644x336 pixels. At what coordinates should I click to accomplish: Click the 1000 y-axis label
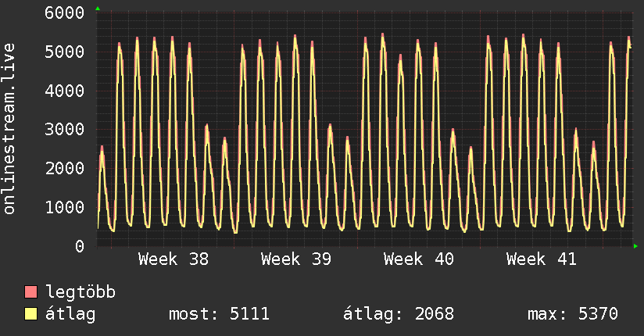point(66,207)
